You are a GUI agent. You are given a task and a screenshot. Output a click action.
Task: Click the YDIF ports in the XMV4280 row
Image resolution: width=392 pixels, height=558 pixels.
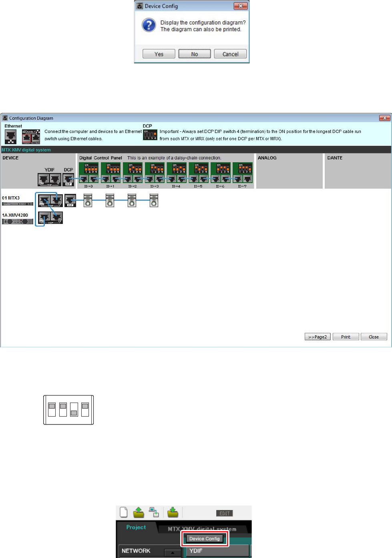pyautogui.click(x=50, y=218)
